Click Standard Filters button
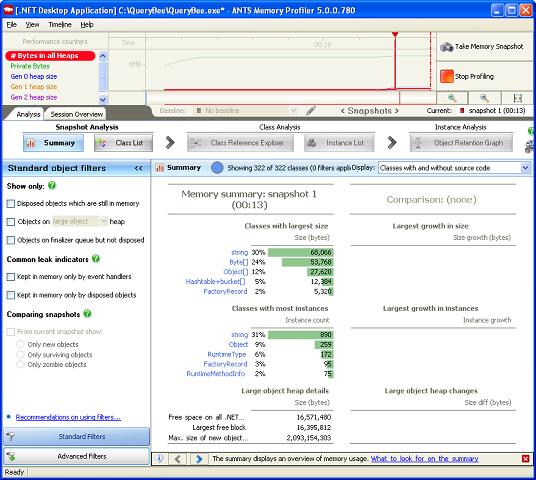Viewport: 536px width, 480px height. coord(77,437)
